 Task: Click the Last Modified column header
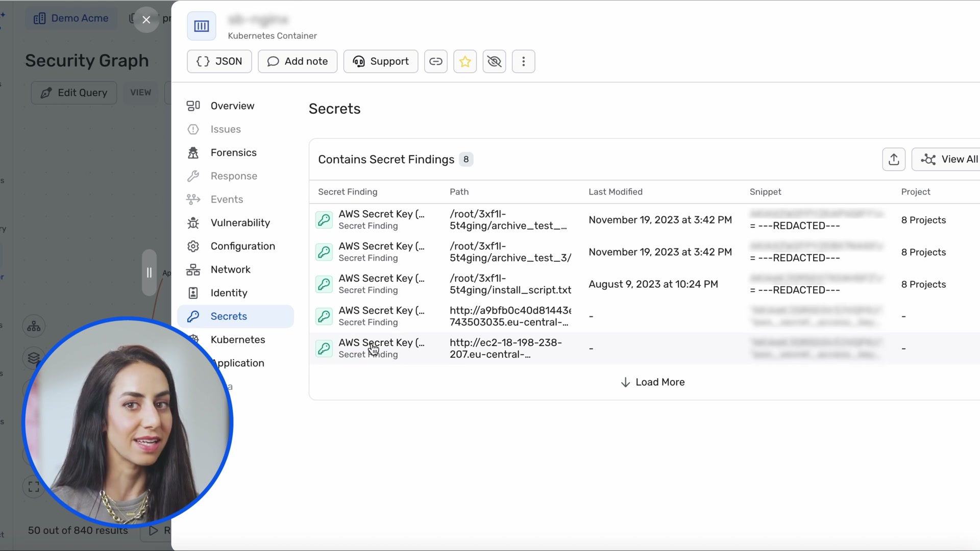pos(615,192)
